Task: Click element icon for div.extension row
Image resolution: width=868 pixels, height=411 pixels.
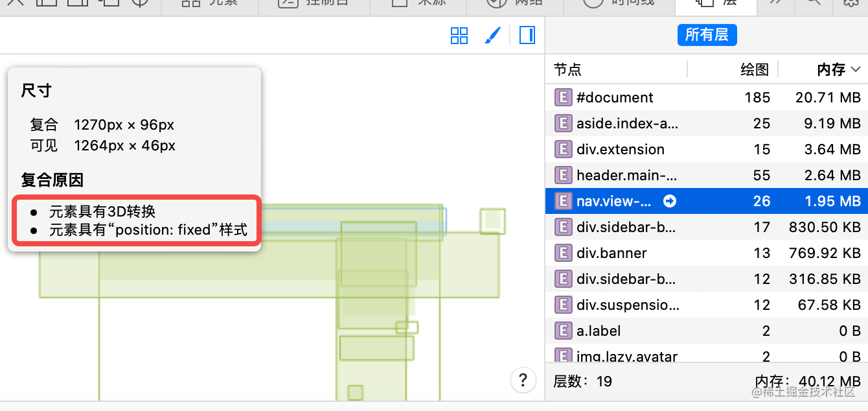Action: 563,149
